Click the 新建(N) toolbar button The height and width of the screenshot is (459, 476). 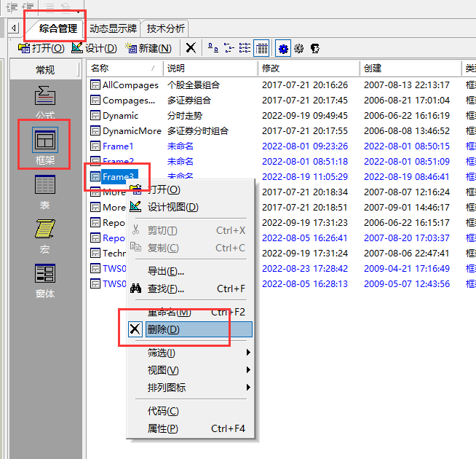(148, 48)
